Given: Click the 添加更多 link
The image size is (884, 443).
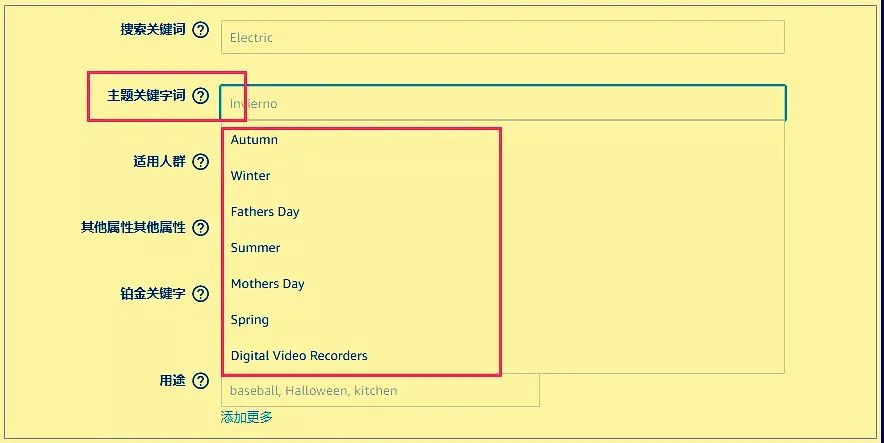Looking at the screenshot, I should tap(246, 417).
